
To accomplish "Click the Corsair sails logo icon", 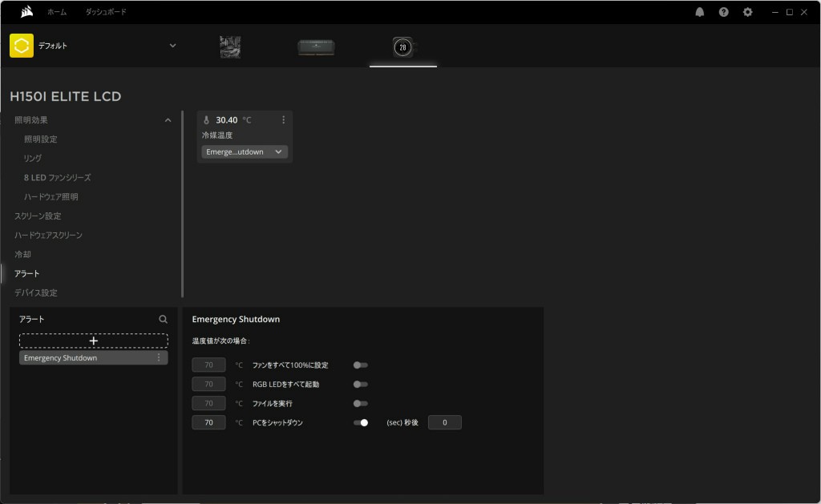I will (x=26, y=12).
